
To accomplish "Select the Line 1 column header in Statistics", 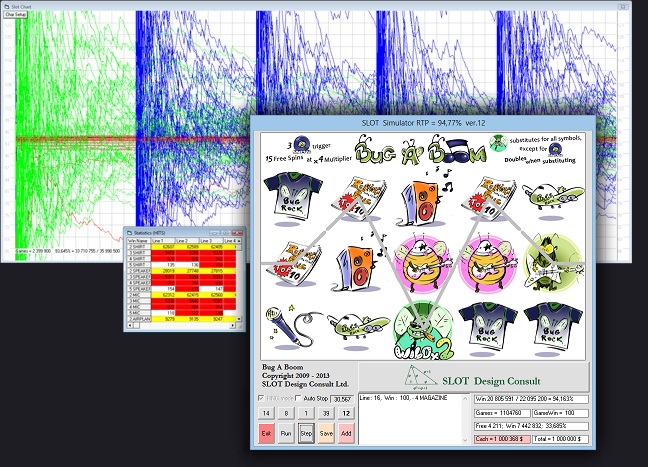I will coord(163,241).
